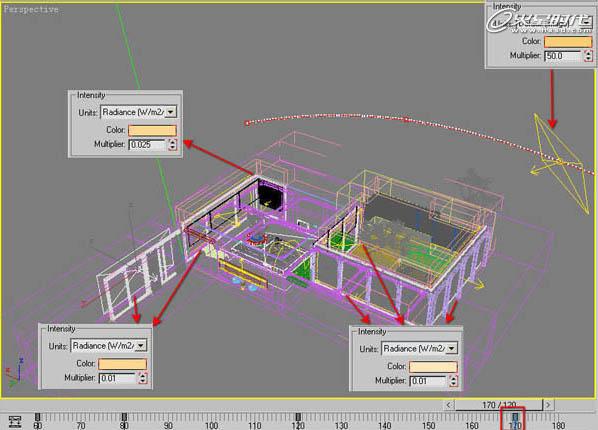Select the keyframe marker at frame 120
The width and height of the screenshot is (598, 430).
(298, 417)
